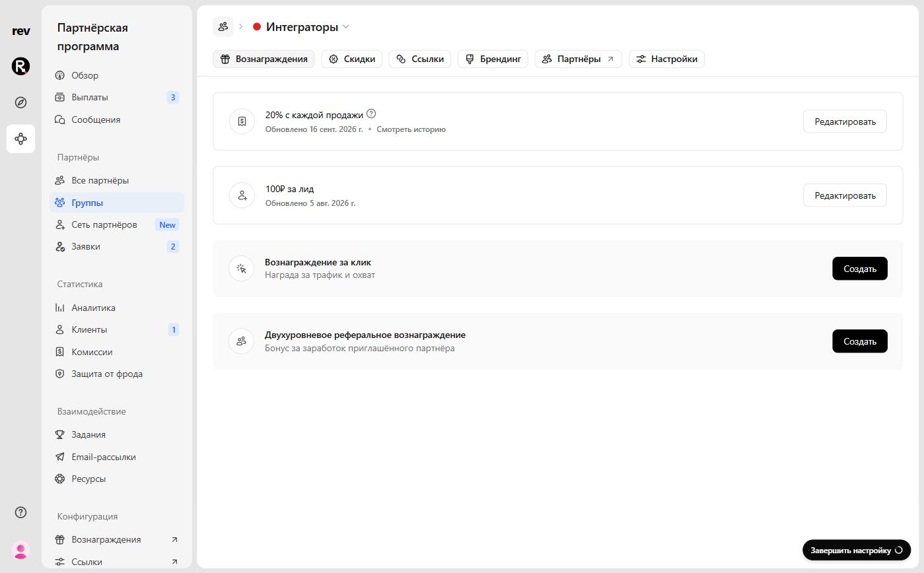Viewport: 924px width, 573px height.
Task: Click the click-reward cursor icon
Action: point(242,269)
